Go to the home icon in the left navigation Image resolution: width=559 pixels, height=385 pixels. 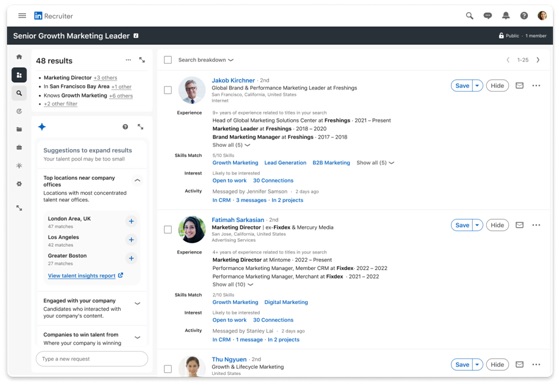click(x=19, y=57)
